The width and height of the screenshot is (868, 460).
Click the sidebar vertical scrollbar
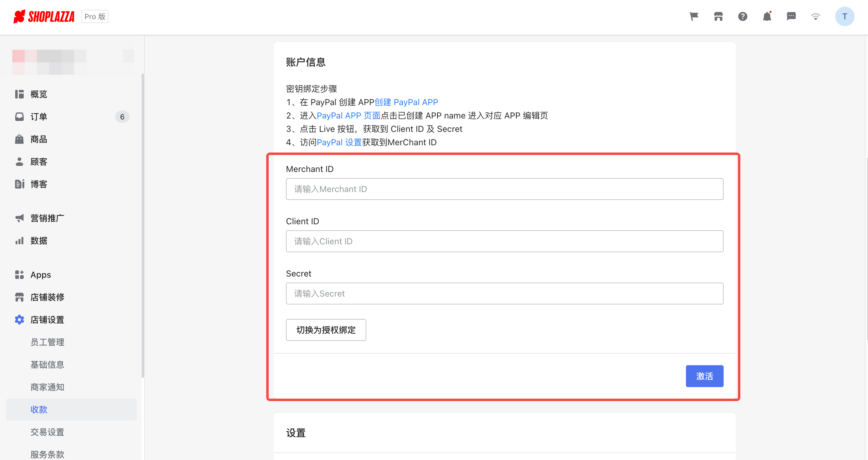click(143, 226)
